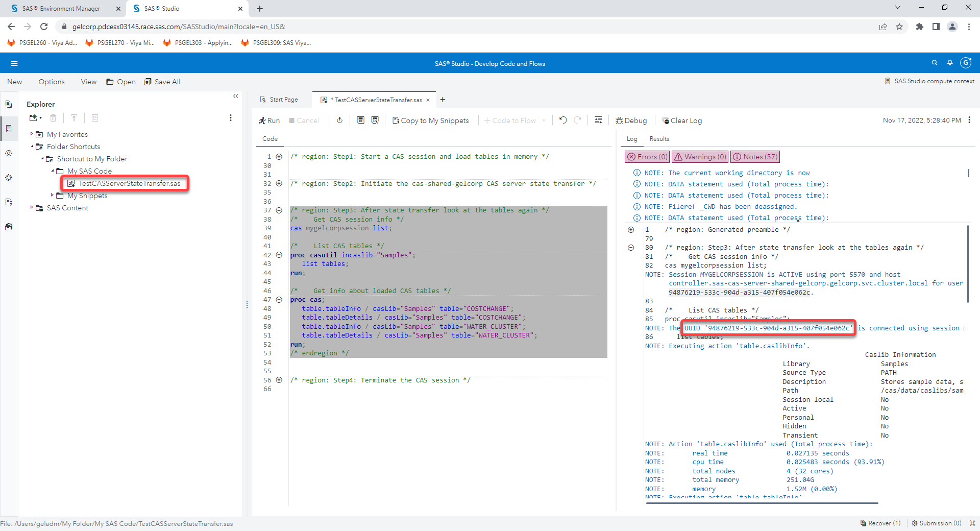Viewport: 980px width, 531px height.
Task: Click the Properties icon in Explorer toolbar
Action: click(x=95, y=118)
